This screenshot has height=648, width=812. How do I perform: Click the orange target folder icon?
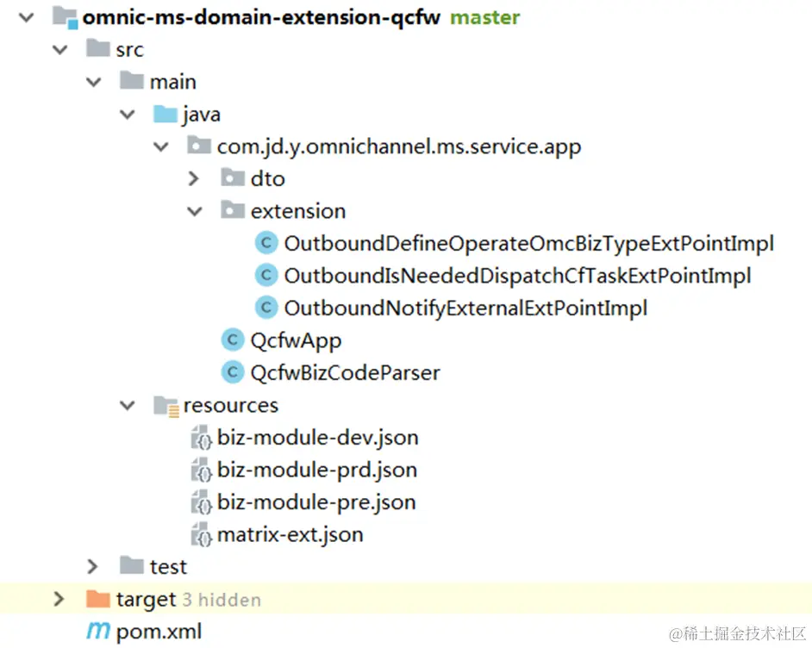[x=98, y=598]
